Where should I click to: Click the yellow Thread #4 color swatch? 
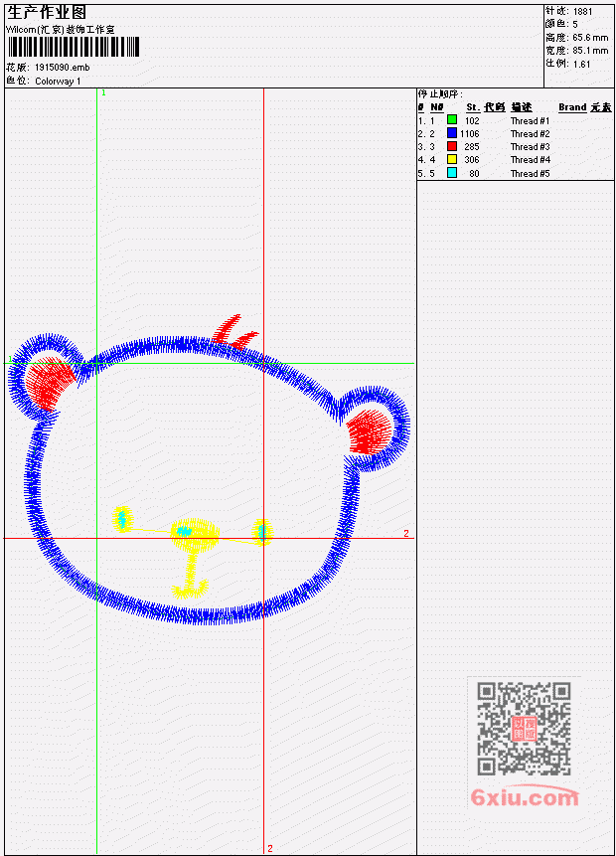pos(452,159)
